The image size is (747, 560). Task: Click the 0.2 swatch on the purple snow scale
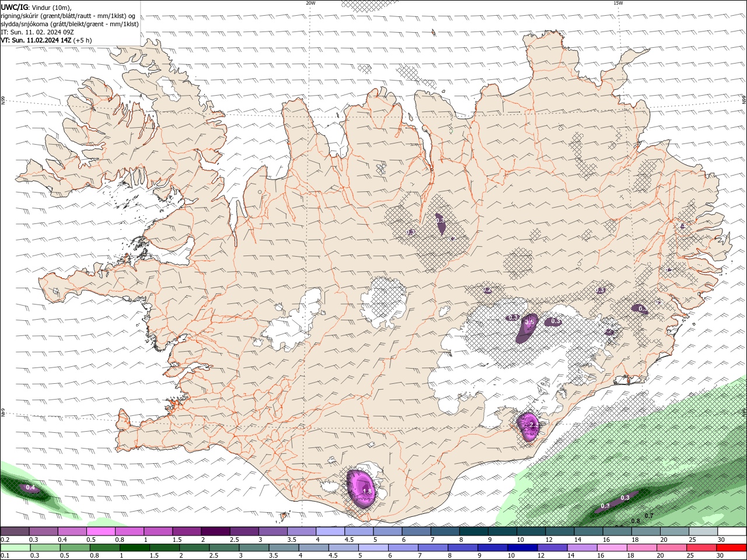tap(15, 531)
